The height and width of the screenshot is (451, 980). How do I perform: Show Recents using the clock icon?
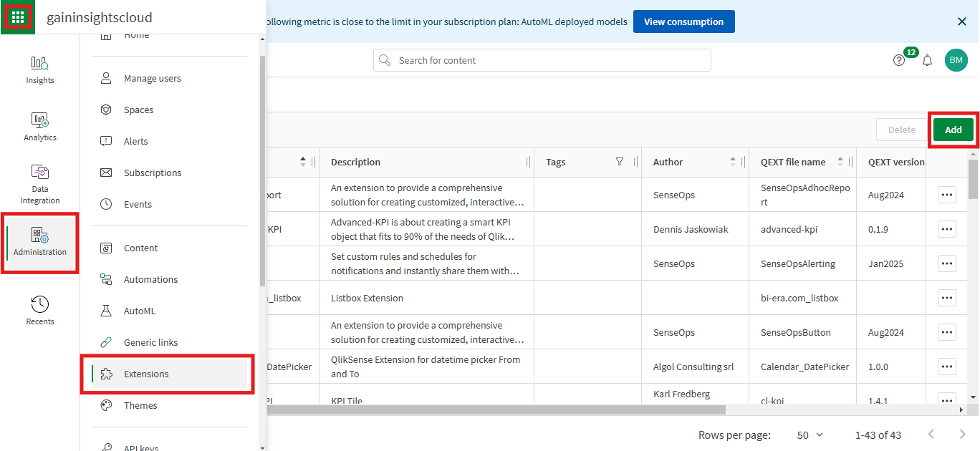tap(39, 308)
